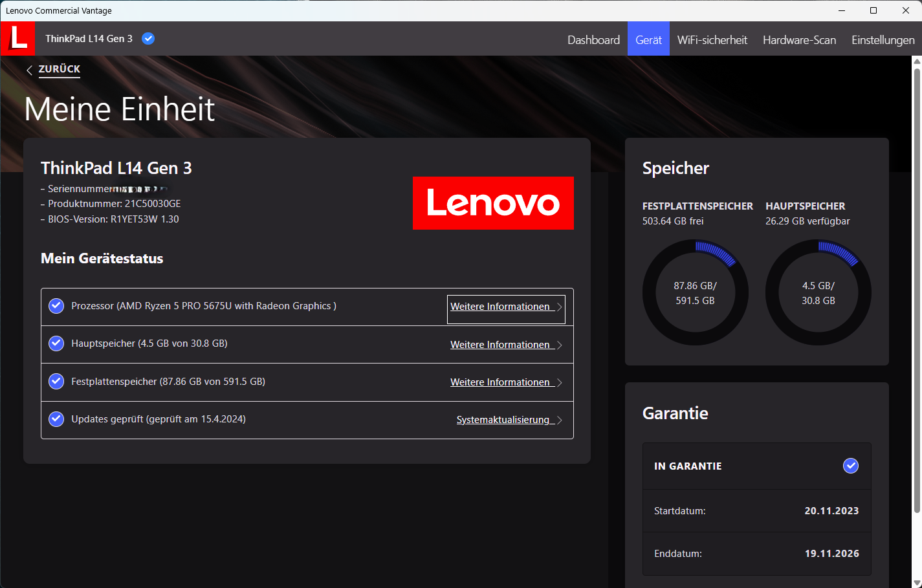The image size is (922, 588).
Task: Click the chevron arrow in the Festplattenspeicher row
Action: (x=560, y=383)
